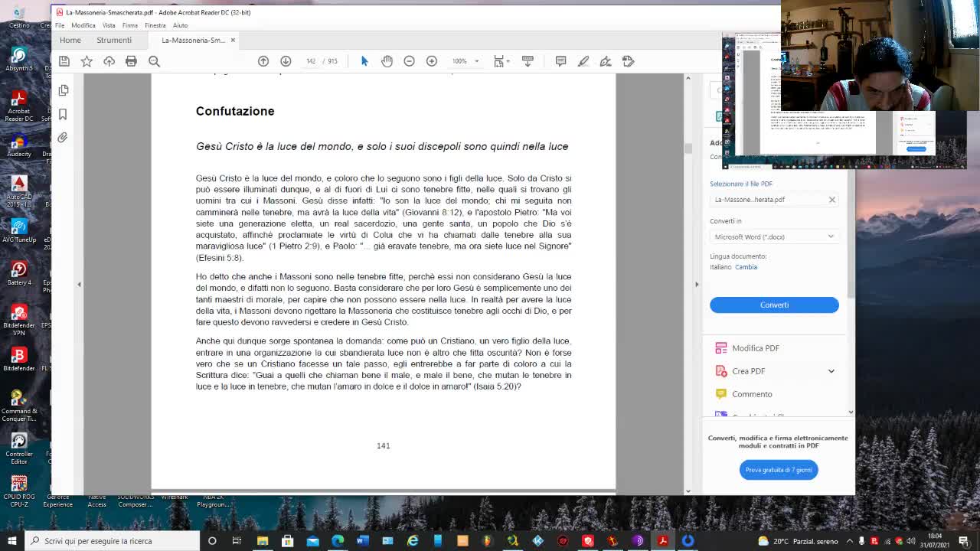Expand the Crea PDF options chevron
980x551 pixels.
click(831, 371)
